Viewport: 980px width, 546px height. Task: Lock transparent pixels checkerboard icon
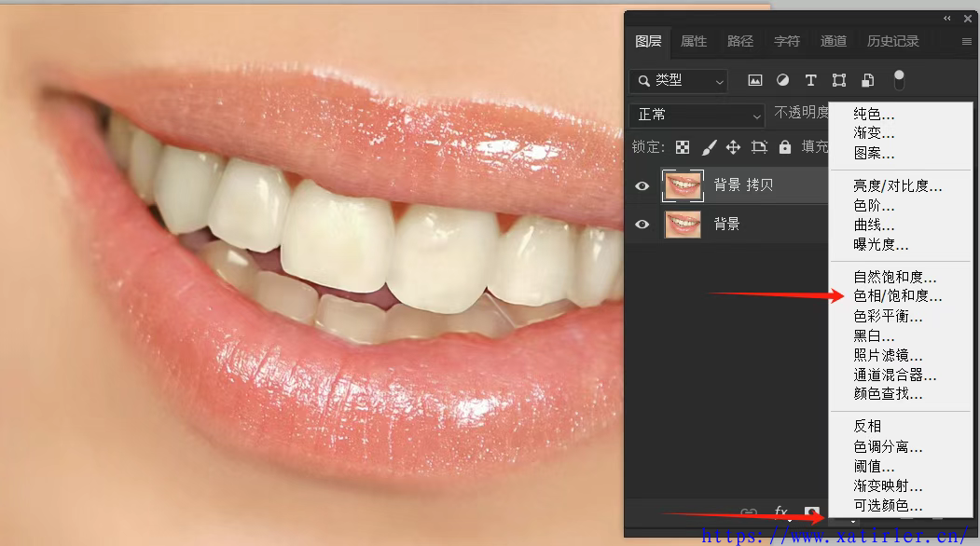click(683, 147)
